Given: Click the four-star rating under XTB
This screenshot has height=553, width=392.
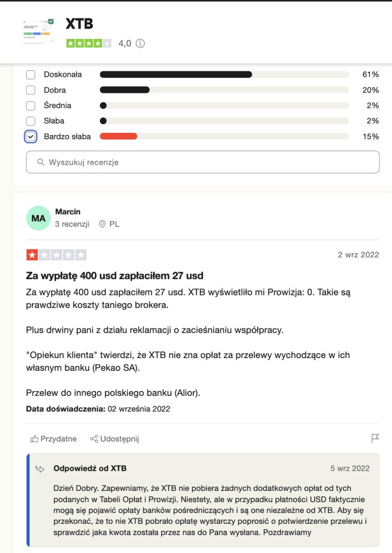Looking at the screenshot, I should pos(89,43).
